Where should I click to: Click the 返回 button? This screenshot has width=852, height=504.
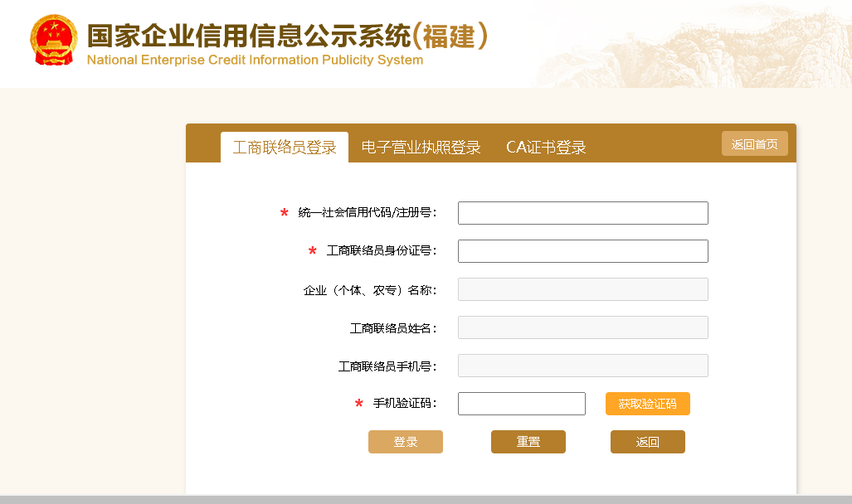pos(647,441)
